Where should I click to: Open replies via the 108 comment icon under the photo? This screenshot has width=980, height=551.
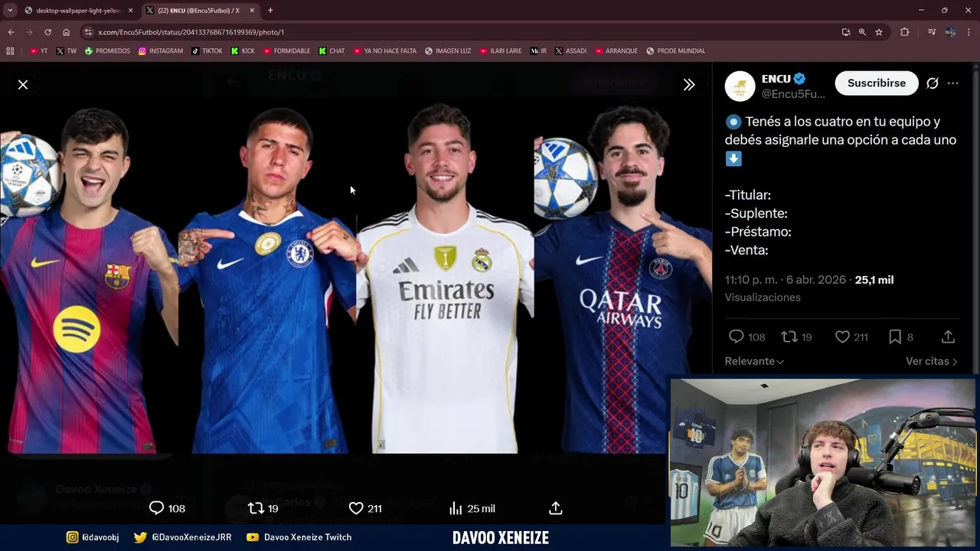click(167, 508)
